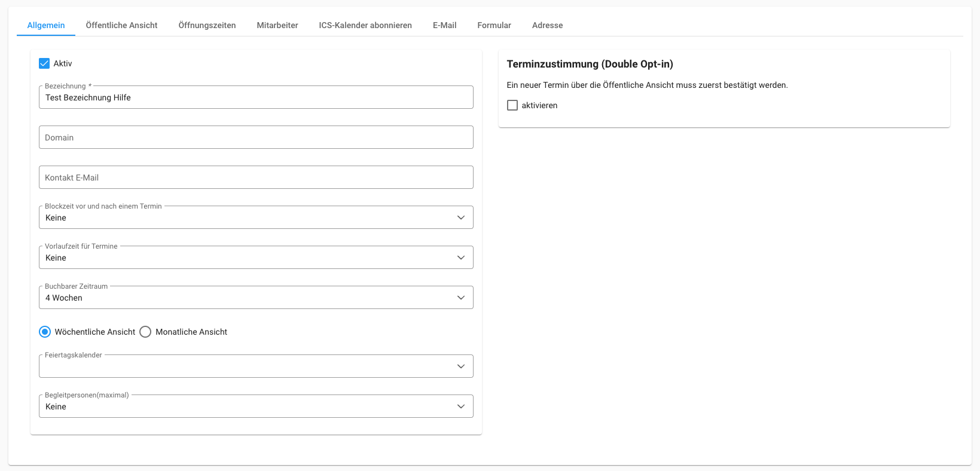Switch to the Öffentliche Ansicht tab
The height and width of the screenshot is (471, 980).
point(121,25)
